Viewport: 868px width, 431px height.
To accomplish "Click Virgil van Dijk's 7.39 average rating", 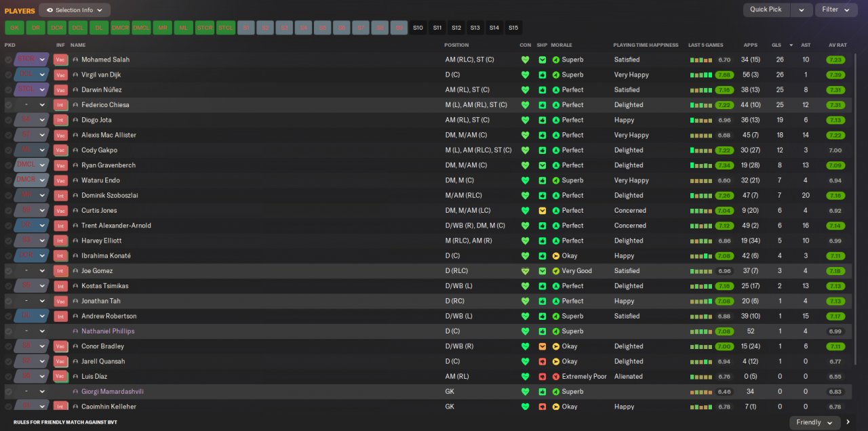I will (x=836, y=75).
